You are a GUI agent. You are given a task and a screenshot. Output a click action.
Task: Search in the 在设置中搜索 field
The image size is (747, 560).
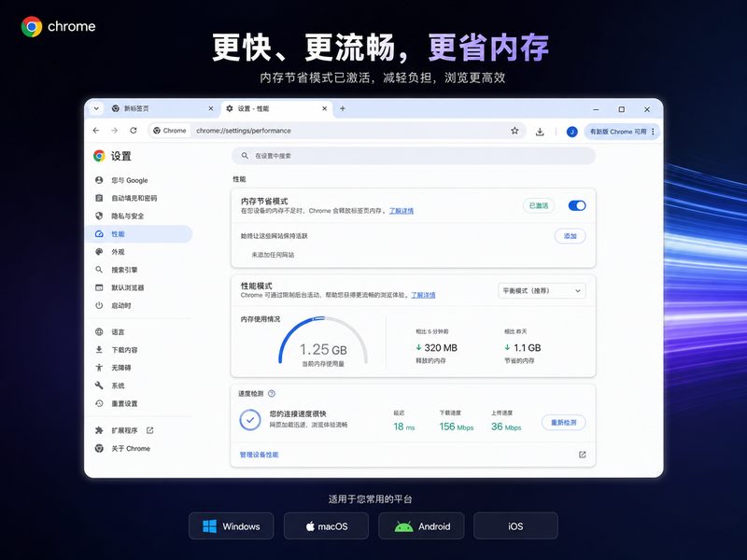pyautogui.click(x=413, y=156)
